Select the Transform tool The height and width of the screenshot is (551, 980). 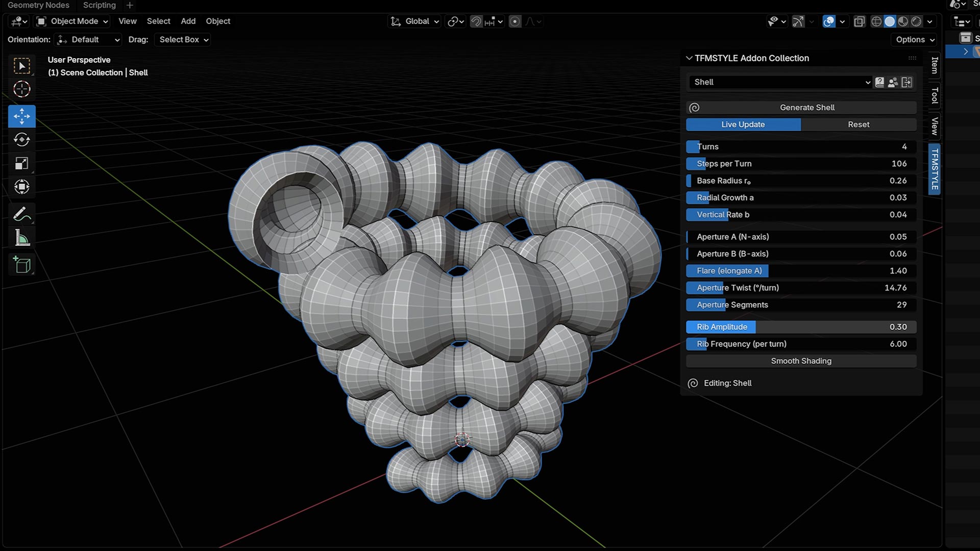click(21, 187)
